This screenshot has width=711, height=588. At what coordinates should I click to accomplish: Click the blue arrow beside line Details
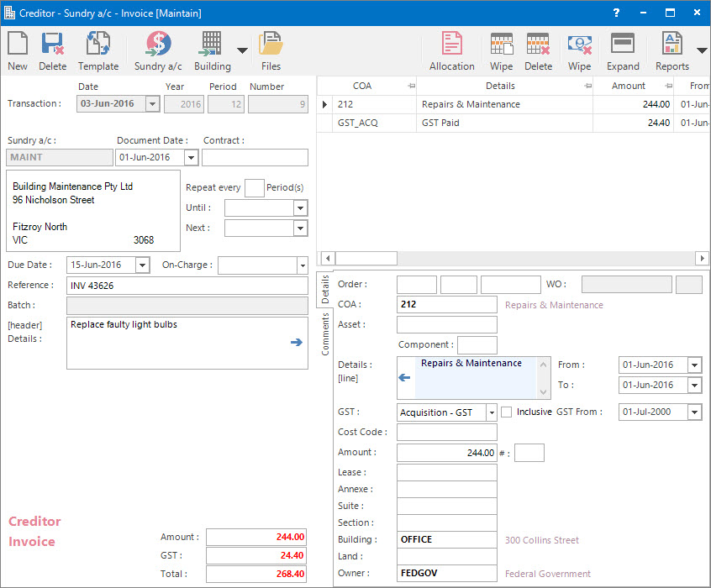point(405,377)
